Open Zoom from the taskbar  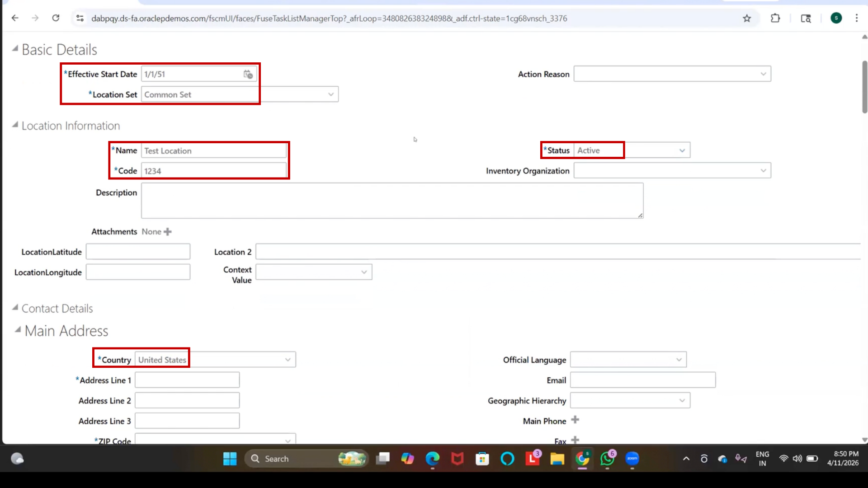pos(632,459)
